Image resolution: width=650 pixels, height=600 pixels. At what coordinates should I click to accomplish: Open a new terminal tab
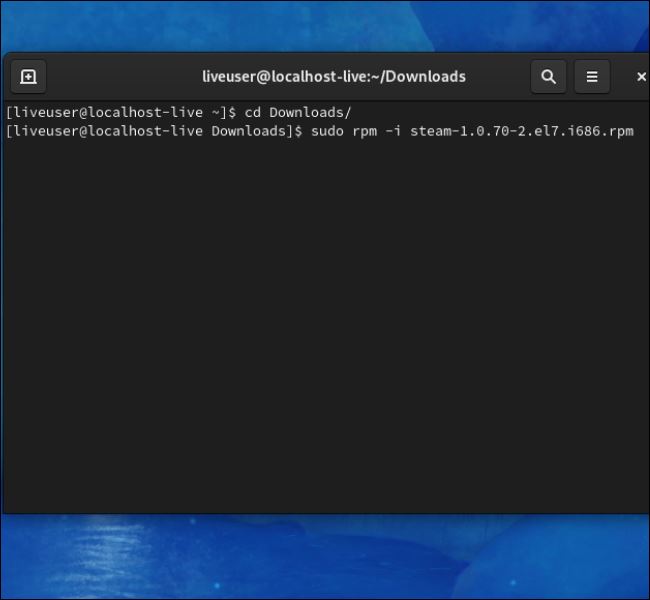[28, 77]
